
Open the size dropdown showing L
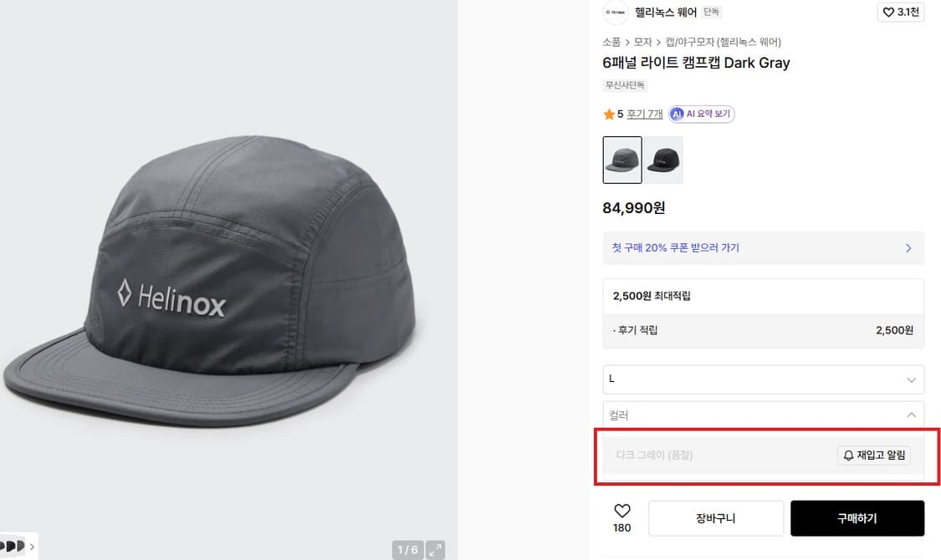[763, 379]
